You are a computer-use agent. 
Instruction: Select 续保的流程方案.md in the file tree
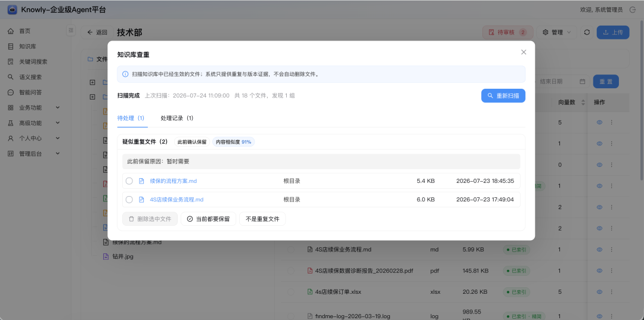(137, 242)
